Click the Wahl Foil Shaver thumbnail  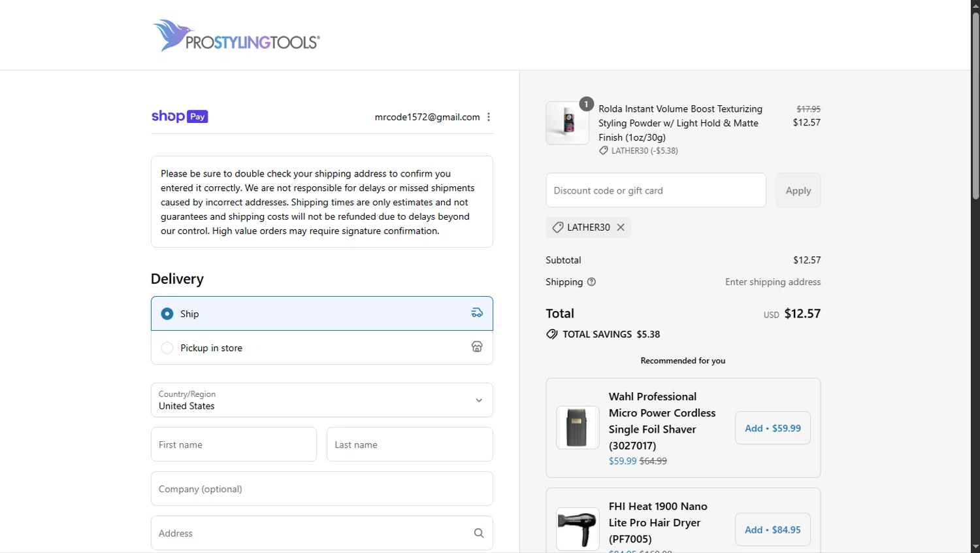(x=578, y=427)
